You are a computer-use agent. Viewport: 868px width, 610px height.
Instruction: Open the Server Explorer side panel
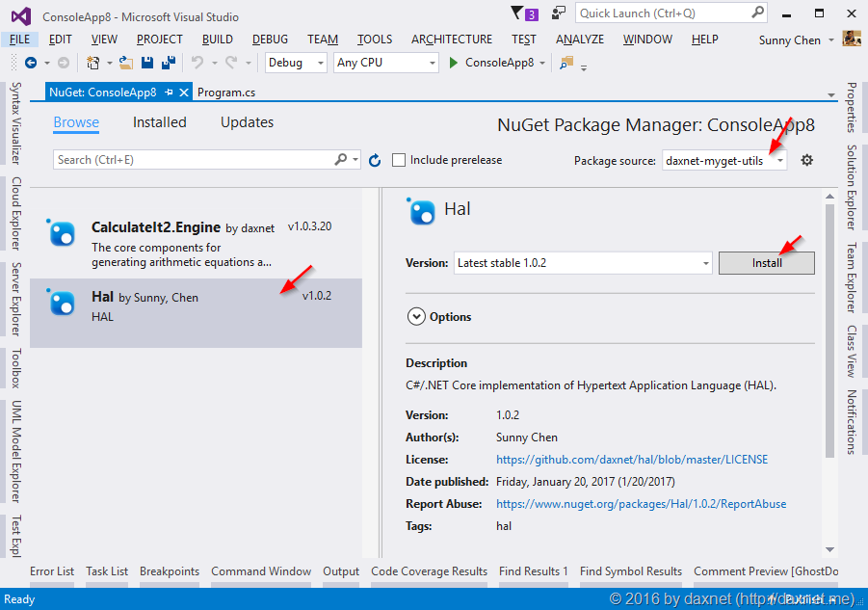pyautogui.click(x=16, y=299)
